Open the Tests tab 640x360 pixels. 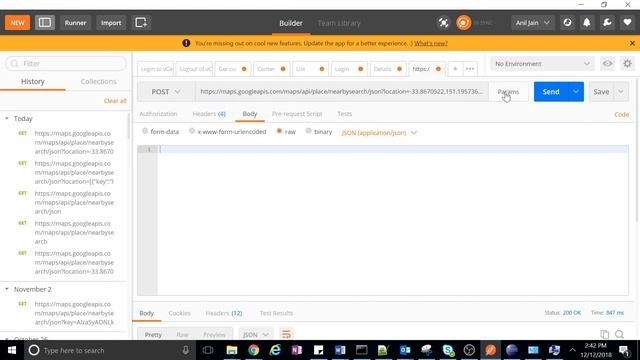pyautogui.click(x=344, y=114)
